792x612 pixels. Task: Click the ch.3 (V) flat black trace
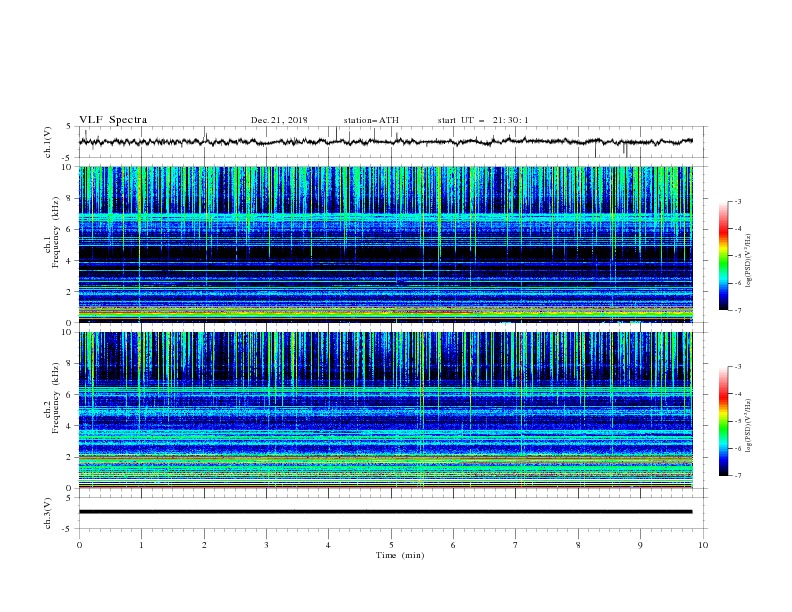pyautogui.click(x=385, y=512)
